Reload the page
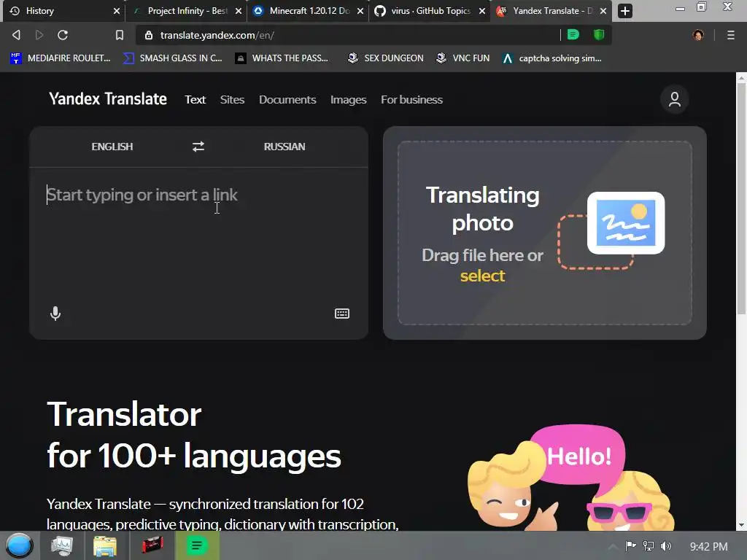Image resolution: width=747 pixels, height=560 pixels. 63,35
